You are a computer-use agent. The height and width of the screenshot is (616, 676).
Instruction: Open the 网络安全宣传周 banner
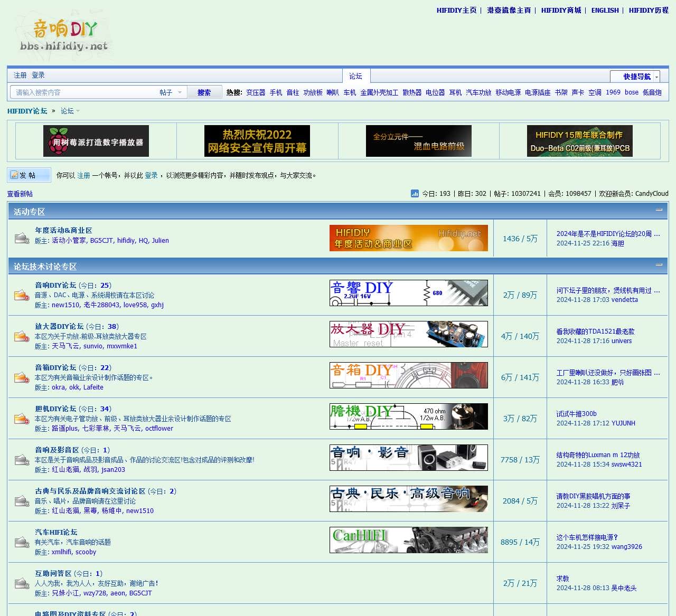click(257, 141)
